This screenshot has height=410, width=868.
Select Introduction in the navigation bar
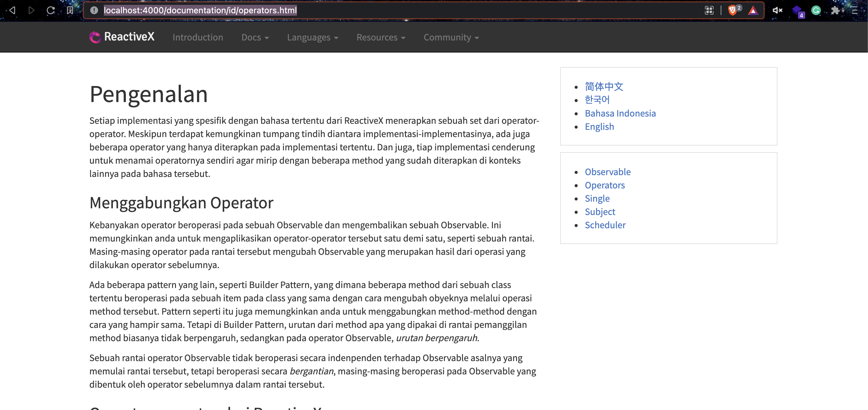(198, 37)
